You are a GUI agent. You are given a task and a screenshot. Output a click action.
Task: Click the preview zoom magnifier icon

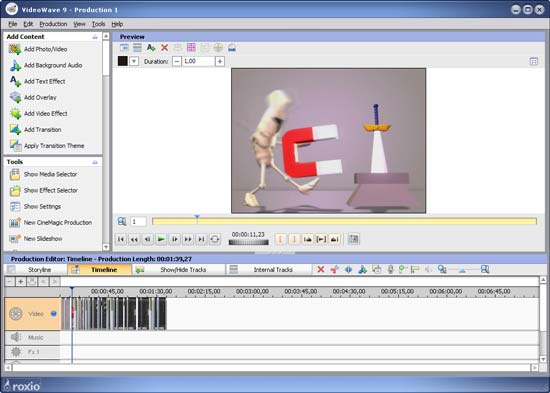[122, 221]
